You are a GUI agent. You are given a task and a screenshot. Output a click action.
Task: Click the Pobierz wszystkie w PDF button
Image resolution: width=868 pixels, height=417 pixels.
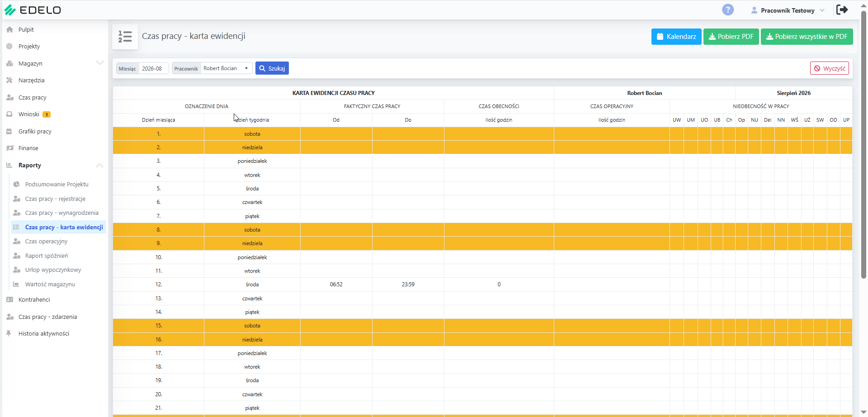pyautogui.click(x=807, y=37)
